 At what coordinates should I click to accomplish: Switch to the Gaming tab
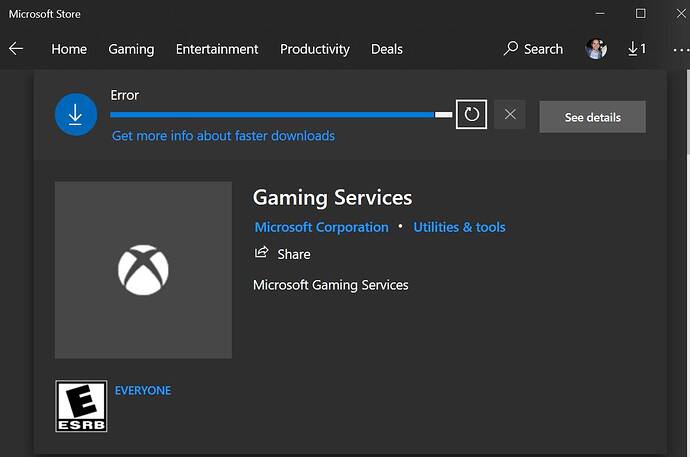(131, 49)
